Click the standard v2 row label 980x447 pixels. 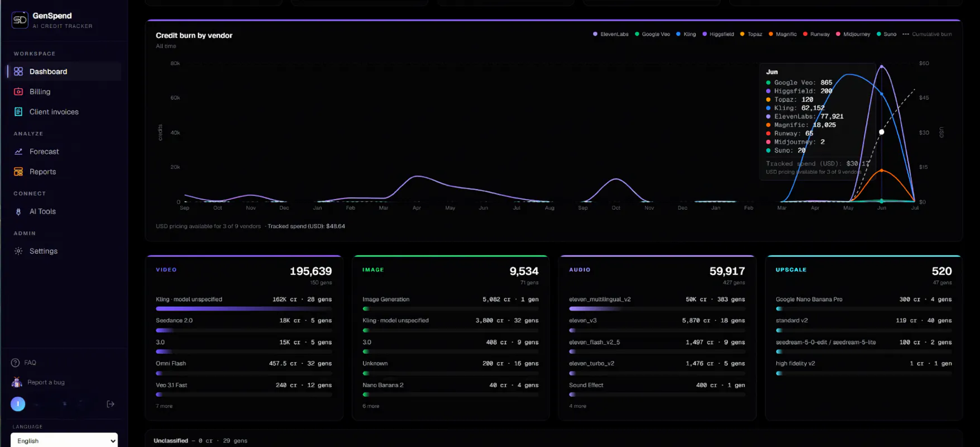point(792,321)
